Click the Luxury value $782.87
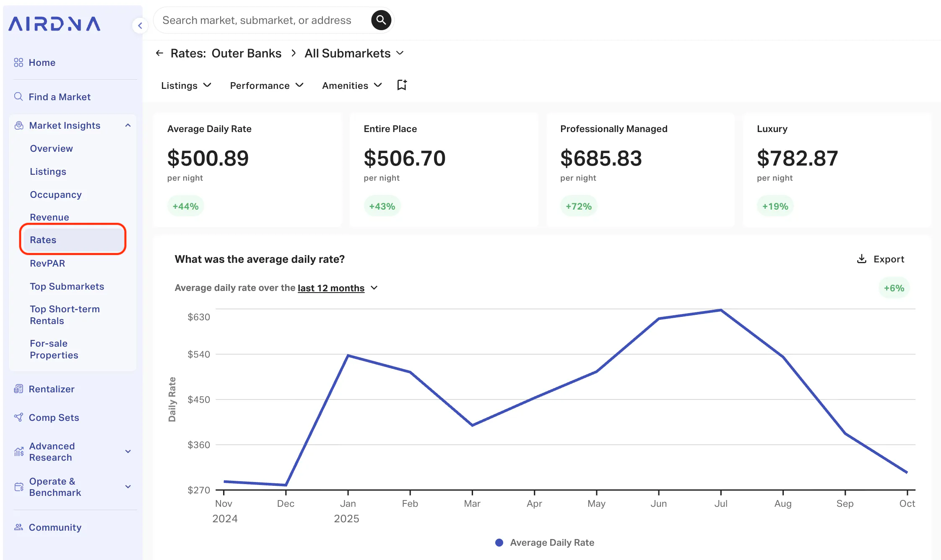The width and height of the screenshot is (941, 560). click(x=798, y=158)
